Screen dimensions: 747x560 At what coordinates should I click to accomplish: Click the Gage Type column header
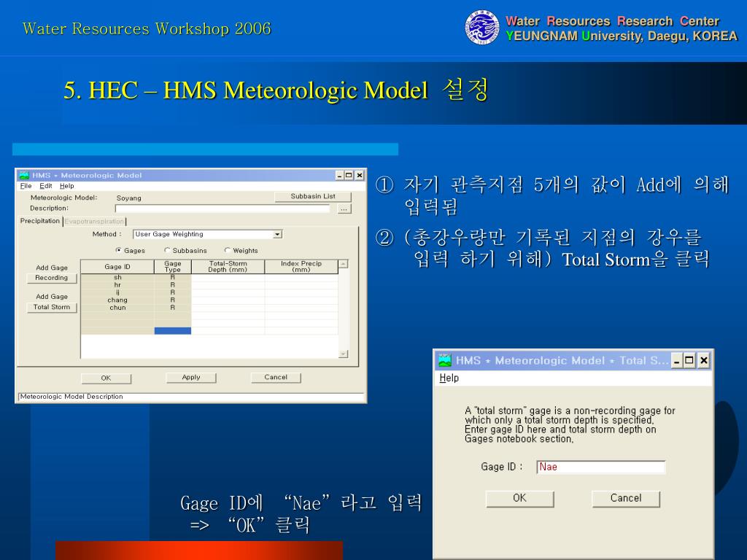[x=172, y=267]
